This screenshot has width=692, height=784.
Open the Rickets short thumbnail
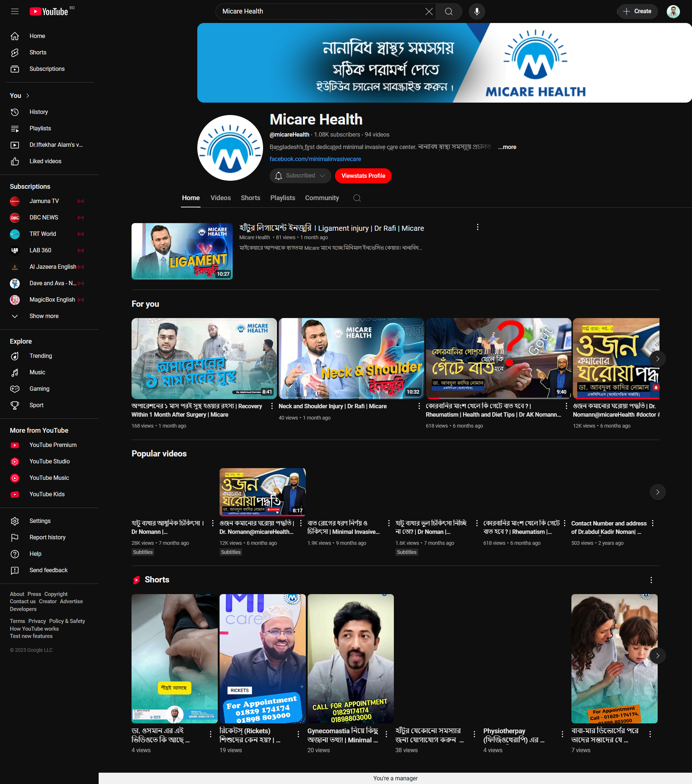click(x=263, y=659)
